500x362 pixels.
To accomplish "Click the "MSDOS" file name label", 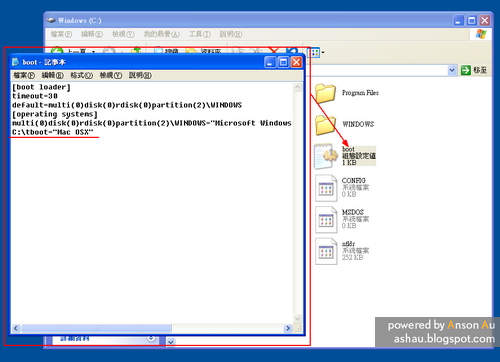I will (353, 212).
